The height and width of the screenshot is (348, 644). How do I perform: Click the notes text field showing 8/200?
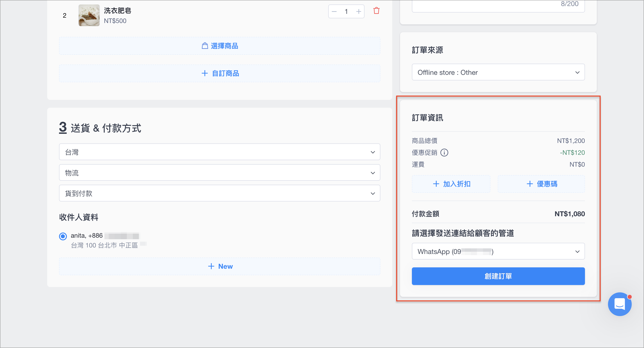point(498,6)
